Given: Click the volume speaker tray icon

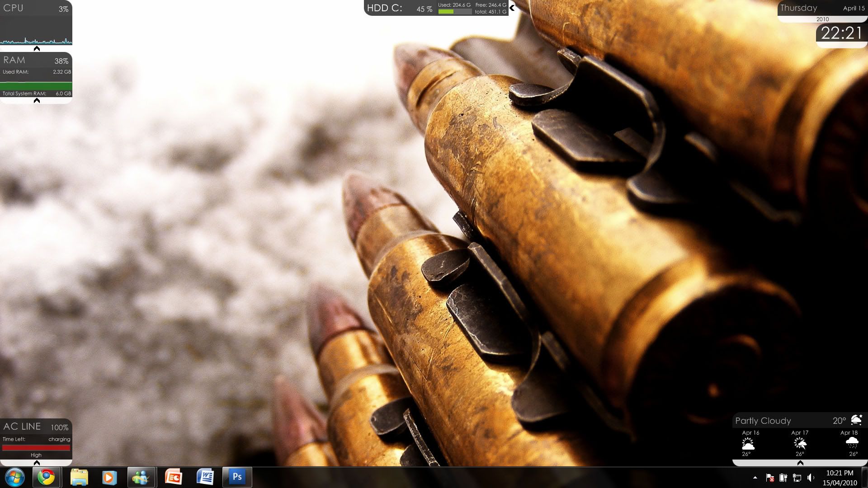Looking at the screenshot, I should tap(811, 478).
